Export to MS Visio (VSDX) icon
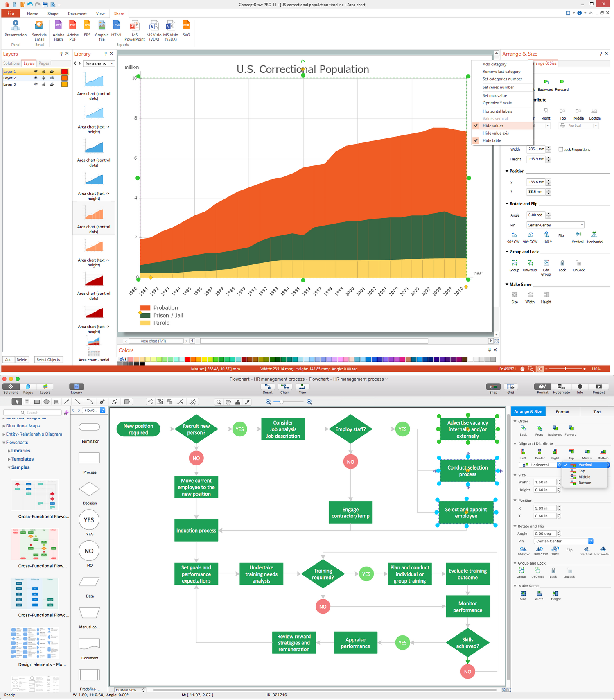This screenshot has height=700, width=614. coord(171,26)
